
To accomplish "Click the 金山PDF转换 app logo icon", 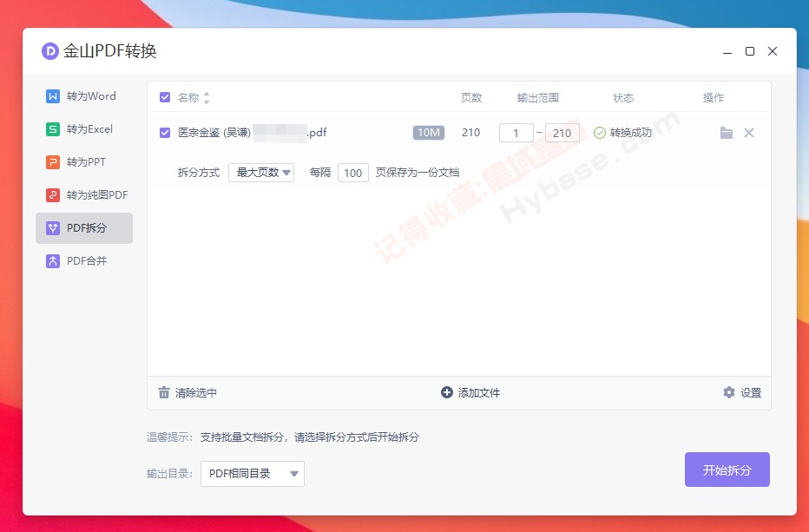I will coord(50,51).
